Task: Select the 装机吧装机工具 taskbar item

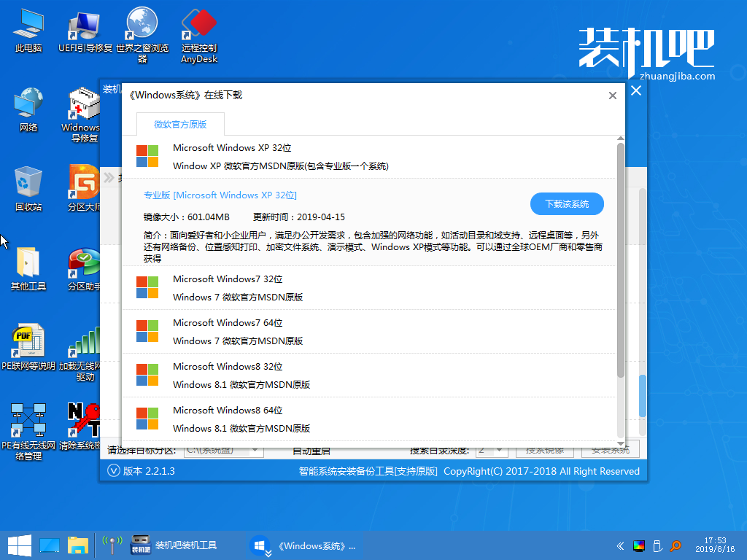Action: tap(174, 545)
